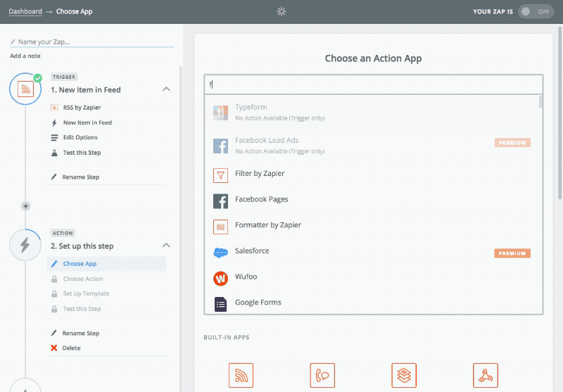Click the pencil icon next to Choose App

54,264
